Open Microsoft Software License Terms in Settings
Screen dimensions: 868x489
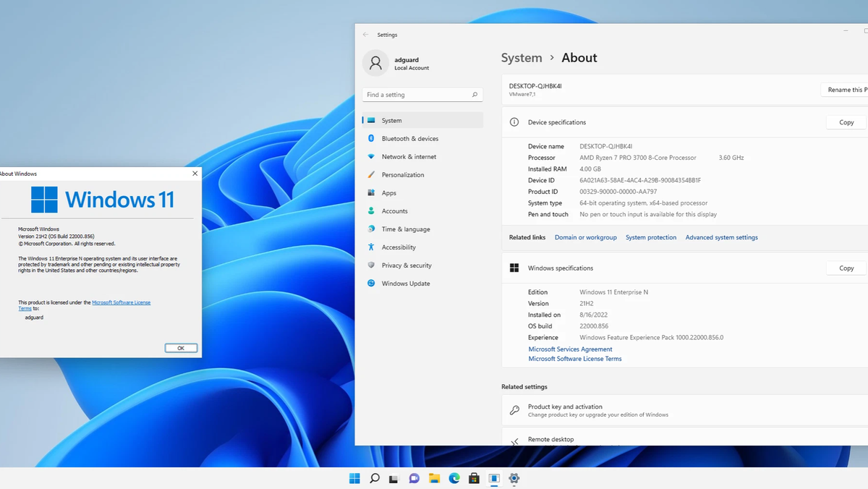click(x=575, y=359)
